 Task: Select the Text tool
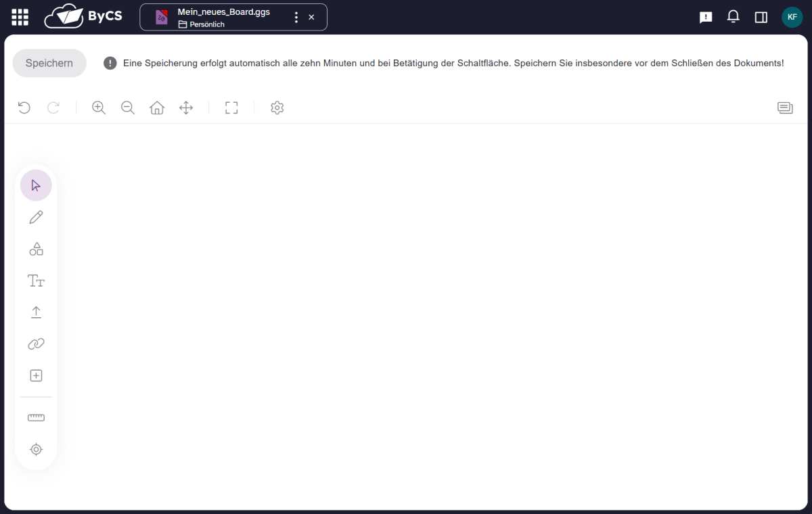(36, 281)
